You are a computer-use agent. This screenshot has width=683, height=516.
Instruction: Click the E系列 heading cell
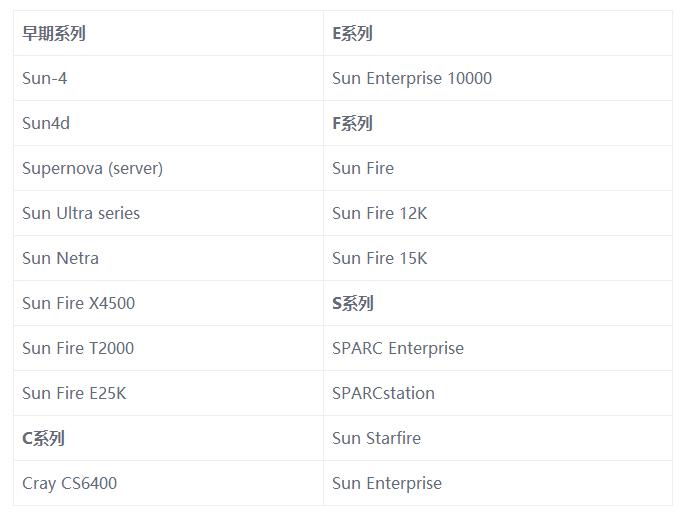tap(352, 33)
